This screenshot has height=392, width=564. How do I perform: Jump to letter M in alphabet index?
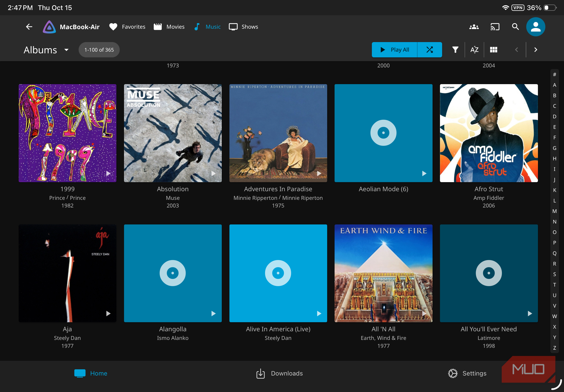pos(554,211)
